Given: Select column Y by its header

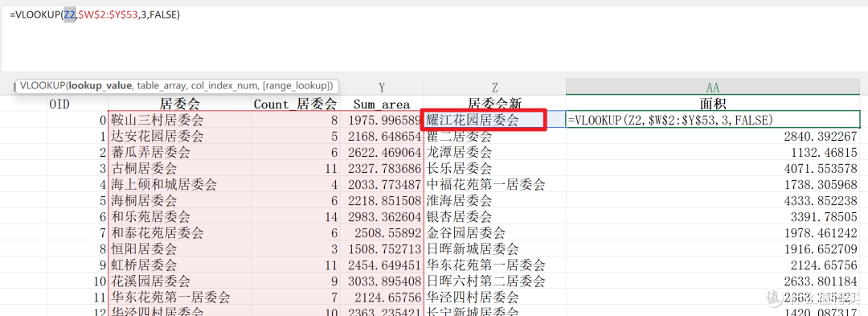Looking at the screenshot, I should pos(382,88).
